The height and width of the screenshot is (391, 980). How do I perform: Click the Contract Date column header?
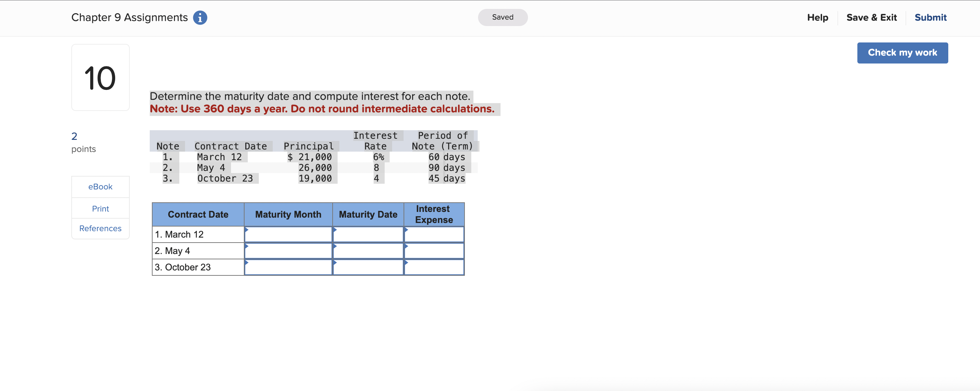(198, 214)
